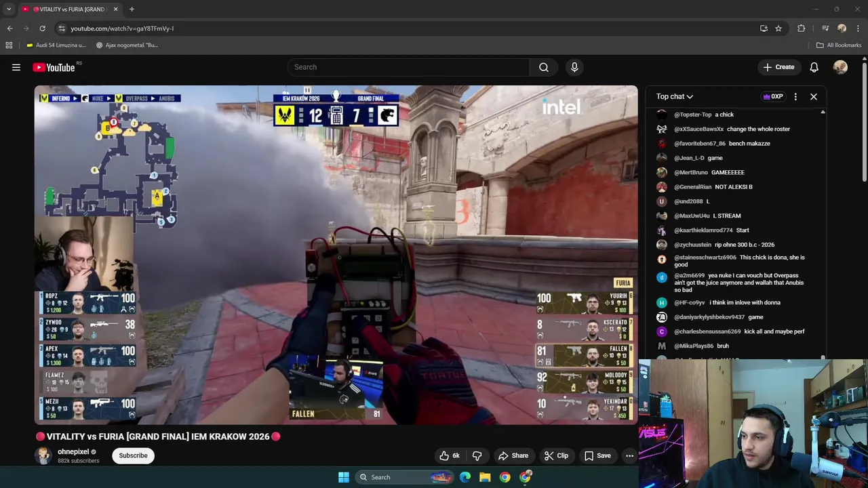This screenshot has height=488, width=868.
Task: Open File Explorer from taskbar
Action: 485,477
